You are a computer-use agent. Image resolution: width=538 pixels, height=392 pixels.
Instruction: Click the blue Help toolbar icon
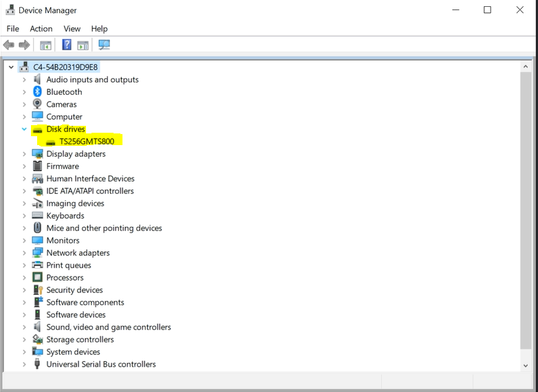67,45
